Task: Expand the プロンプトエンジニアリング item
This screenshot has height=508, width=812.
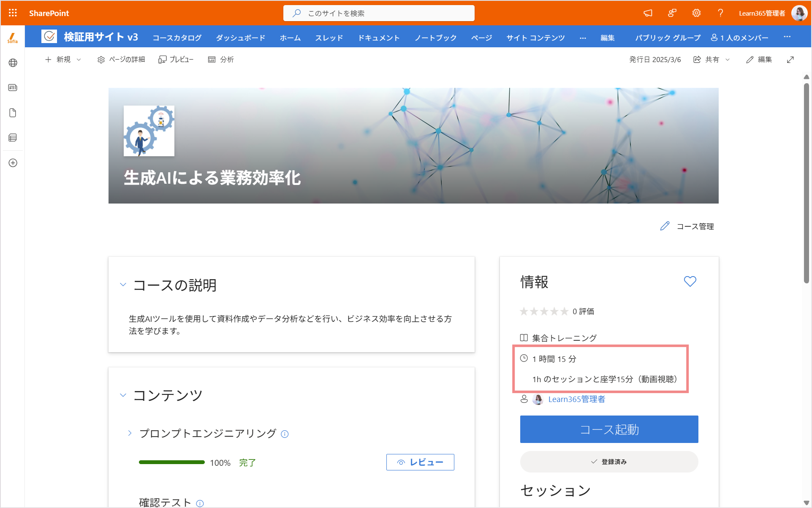Action: pyautogui.click(x=130, y=433)
